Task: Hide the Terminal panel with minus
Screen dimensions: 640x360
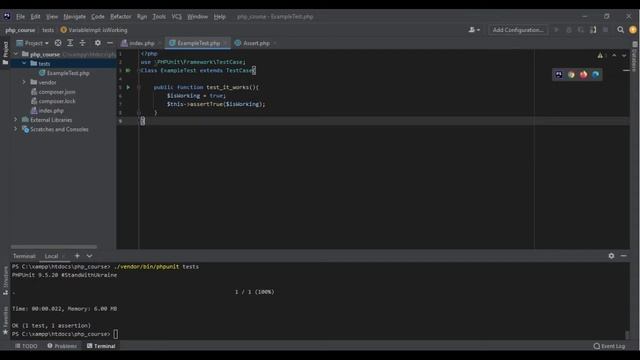Action: 623,256
